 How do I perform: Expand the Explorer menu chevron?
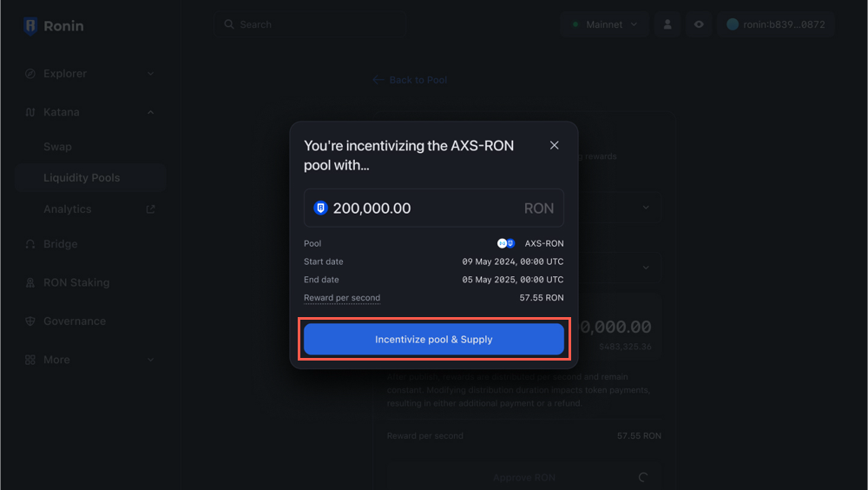point(150,74)
